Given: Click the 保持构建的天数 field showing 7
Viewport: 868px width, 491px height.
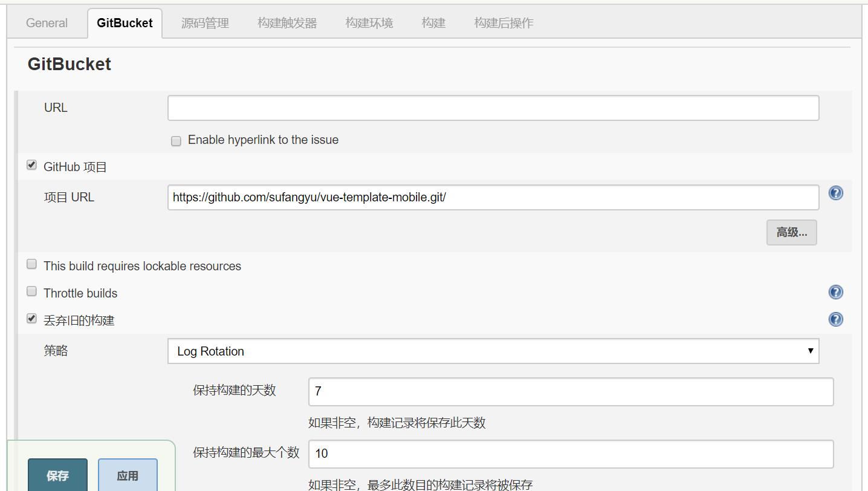Looking at the screenshot, I should point(571,391).
